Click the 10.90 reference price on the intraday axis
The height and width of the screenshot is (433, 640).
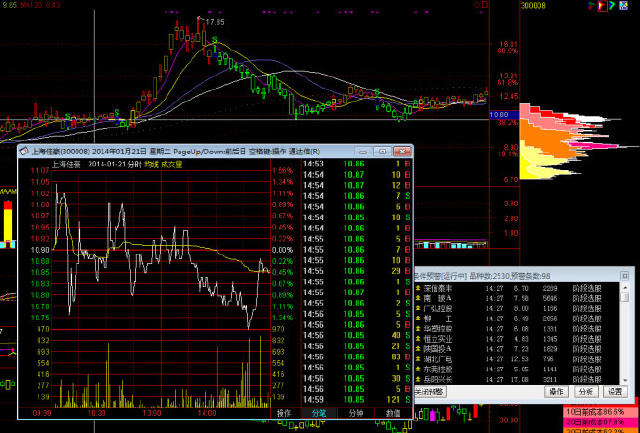[40, 250]
